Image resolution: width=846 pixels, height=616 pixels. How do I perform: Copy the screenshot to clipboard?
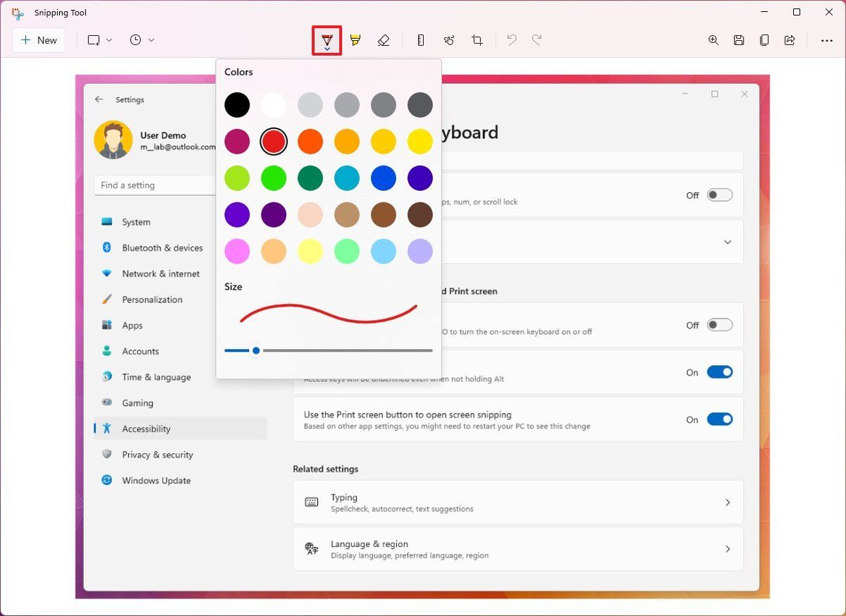764,40
